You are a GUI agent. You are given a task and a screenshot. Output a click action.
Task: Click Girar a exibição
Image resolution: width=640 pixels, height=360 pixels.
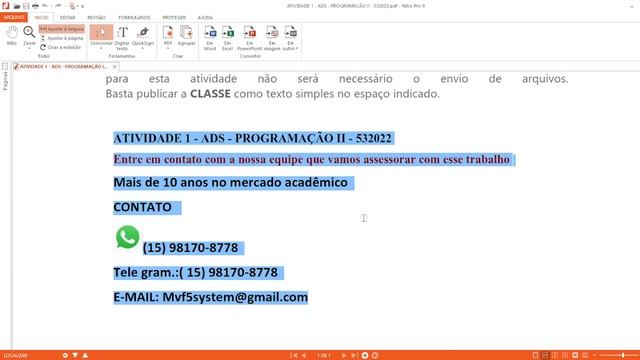point(60,47)
